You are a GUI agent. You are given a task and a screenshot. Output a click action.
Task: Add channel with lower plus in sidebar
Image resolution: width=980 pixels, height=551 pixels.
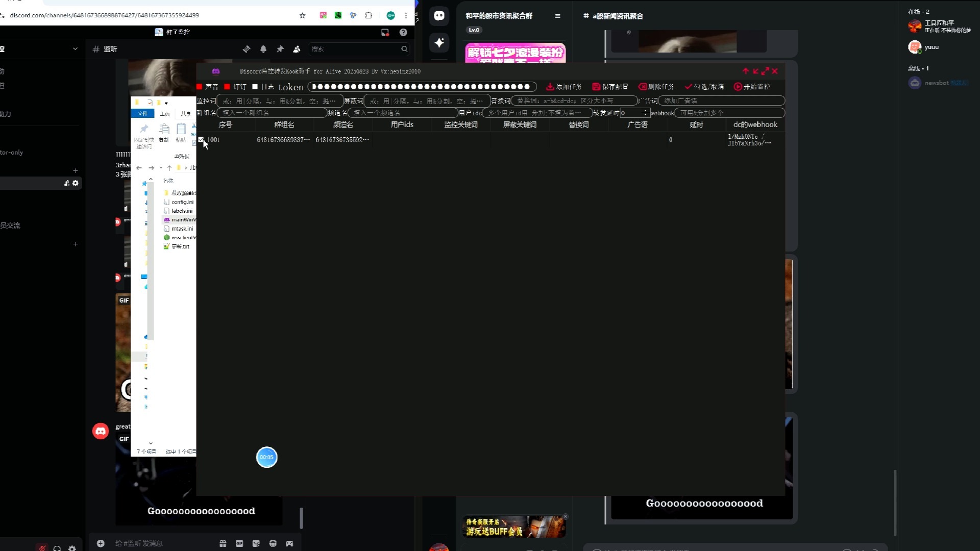coord(76,244)
